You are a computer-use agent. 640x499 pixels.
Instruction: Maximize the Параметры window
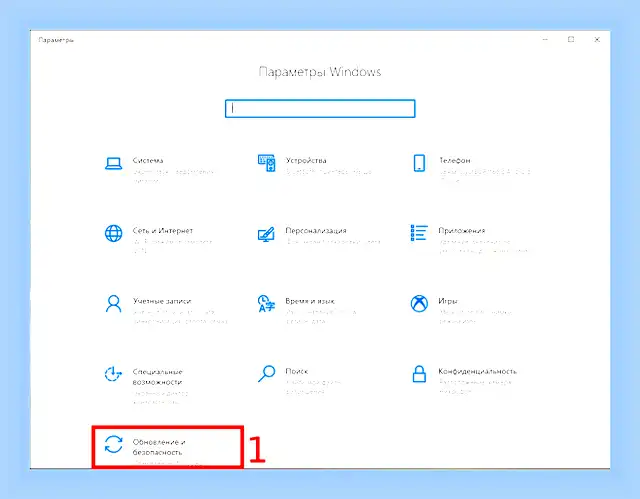tap(571, 40)
